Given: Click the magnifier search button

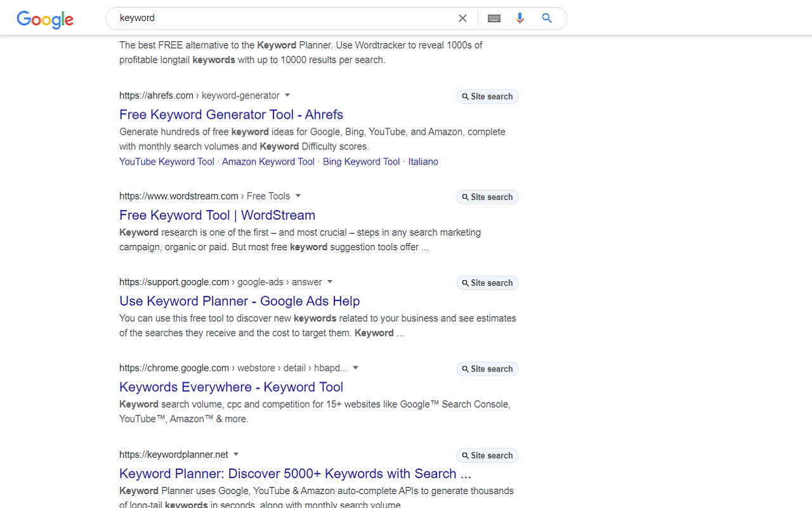Looking at the screenshot, I should (x=547, y=18).
